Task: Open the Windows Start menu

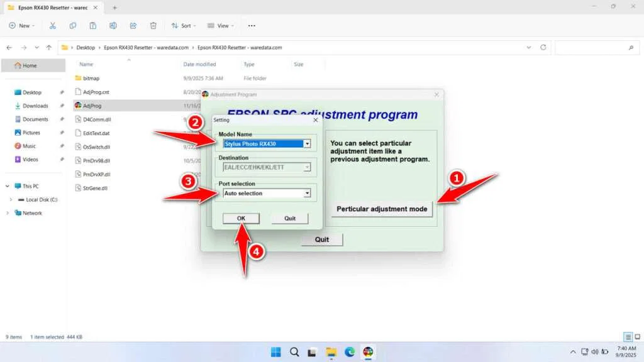Action: [275, 352]
